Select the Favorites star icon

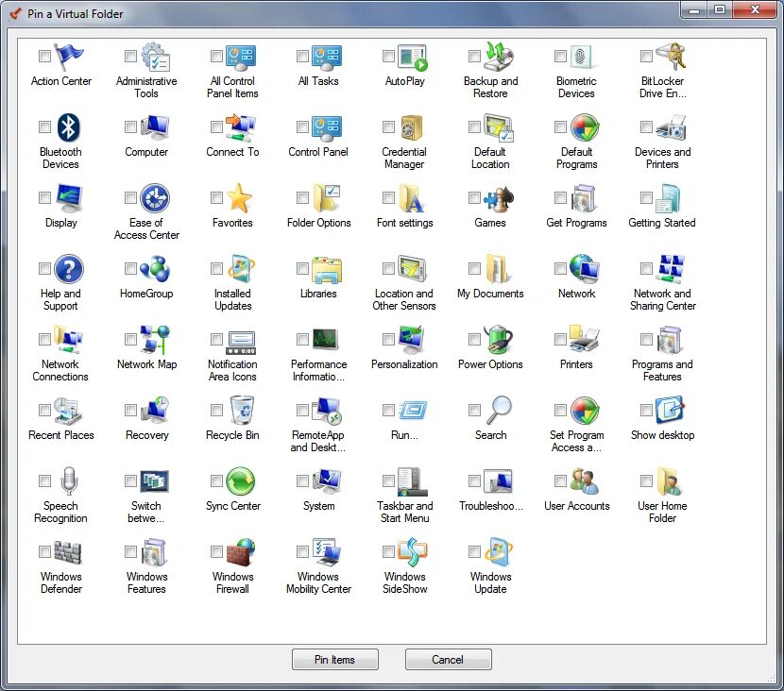(240, 198)
